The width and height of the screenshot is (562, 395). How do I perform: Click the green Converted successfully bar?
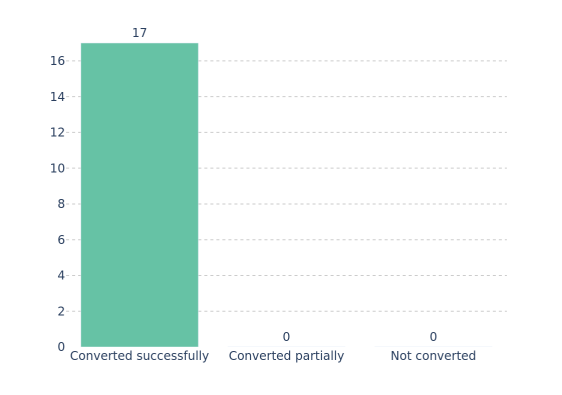tap(139, 195)
